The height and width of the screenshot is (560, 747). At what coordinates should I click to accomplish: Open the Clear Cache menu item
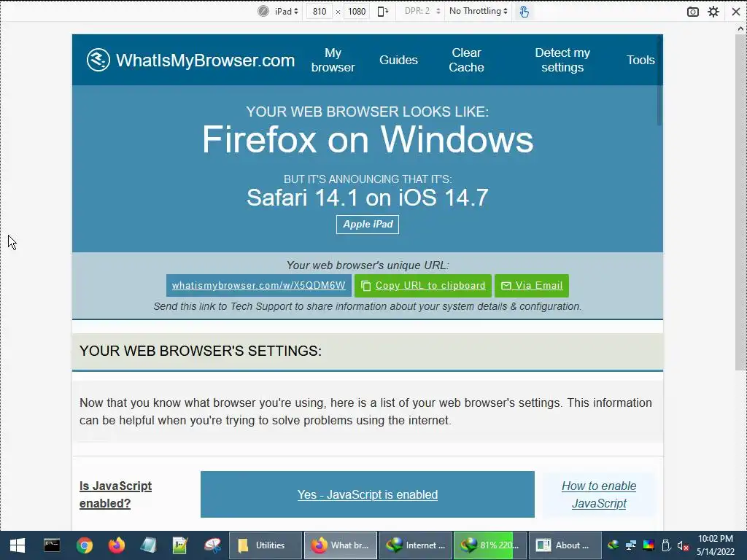pos(466,60)
